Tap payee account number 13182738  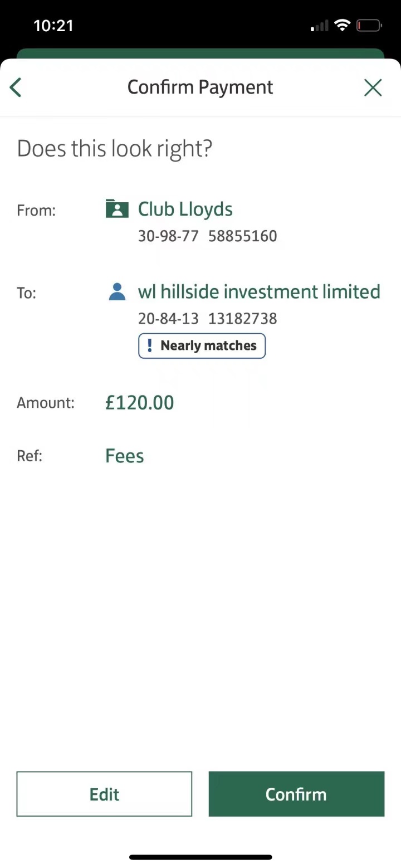click(x=242, y=318)
